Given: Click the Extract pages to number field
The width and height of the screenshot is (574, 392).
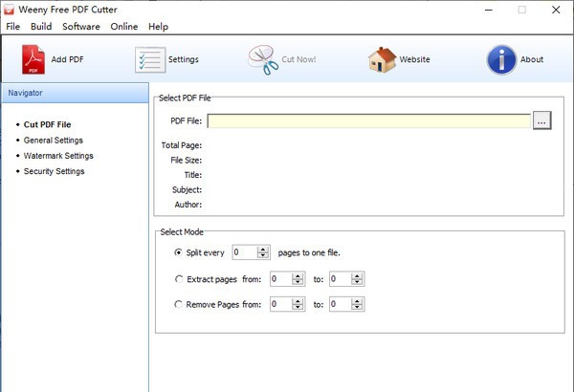Looking at the screenshot, I should 341,279.
